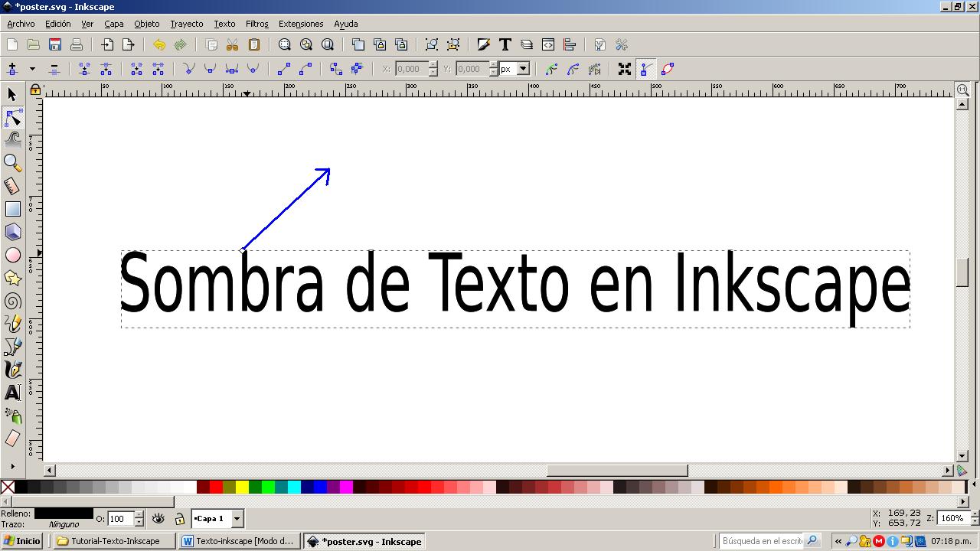Open the Capa menu
This screenshot has width=980, height=551.
click(113, 24)
